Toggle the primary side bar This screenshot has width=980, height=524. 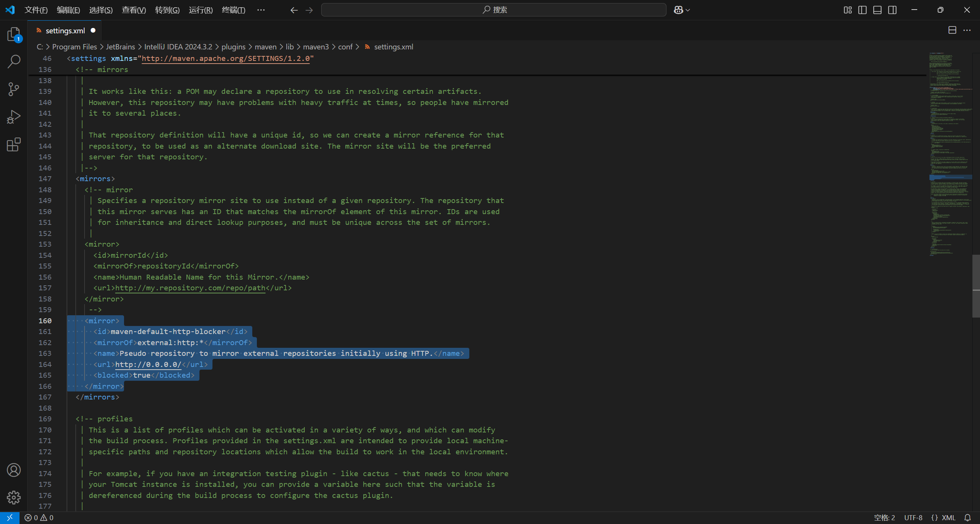pyautogui.click(x=862, y=10)
